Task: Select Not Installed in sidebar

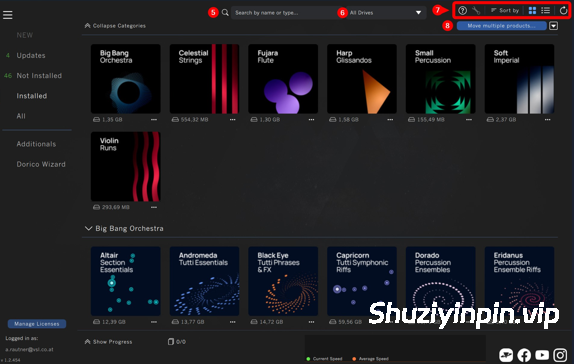Action: (x=39, y=76)
